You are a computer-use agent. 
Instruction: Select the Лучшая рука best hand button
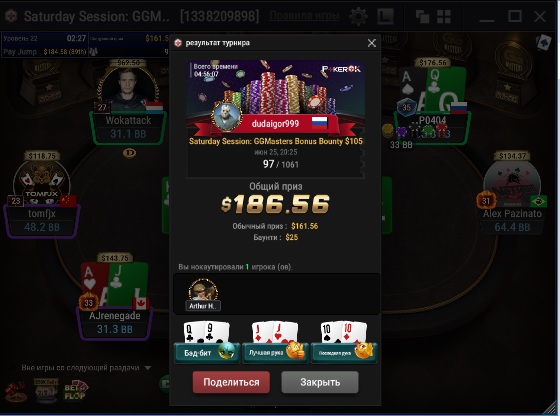point(275,353)
